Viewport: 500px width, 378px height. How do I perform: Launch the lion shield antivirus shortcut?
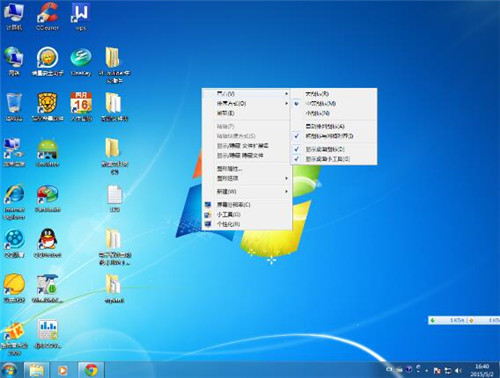click(47, 107)
